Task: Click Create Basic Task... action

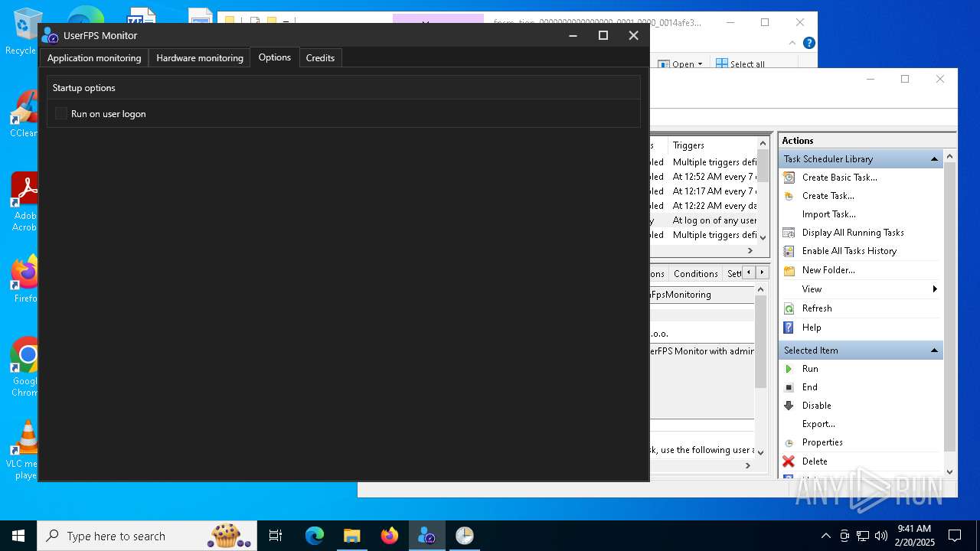Action: coord(840,178)
